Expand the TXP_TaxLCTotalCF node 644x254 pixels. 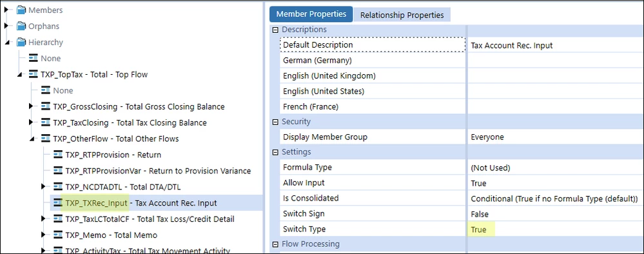tap(43, 219)
